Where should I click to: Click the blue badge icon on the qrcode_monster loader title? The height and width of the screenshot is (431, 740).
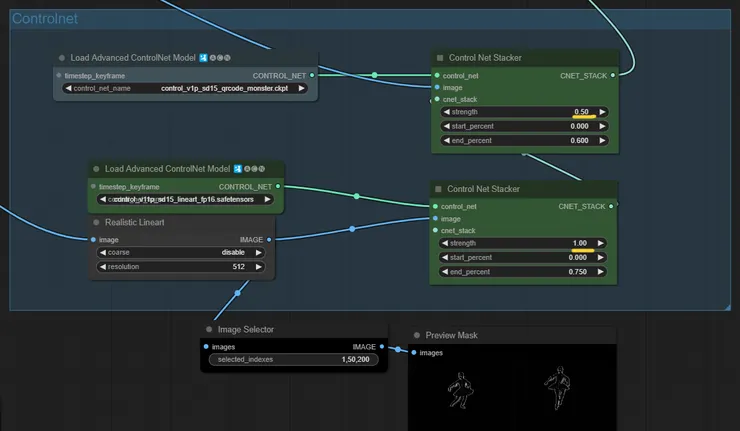203,58
